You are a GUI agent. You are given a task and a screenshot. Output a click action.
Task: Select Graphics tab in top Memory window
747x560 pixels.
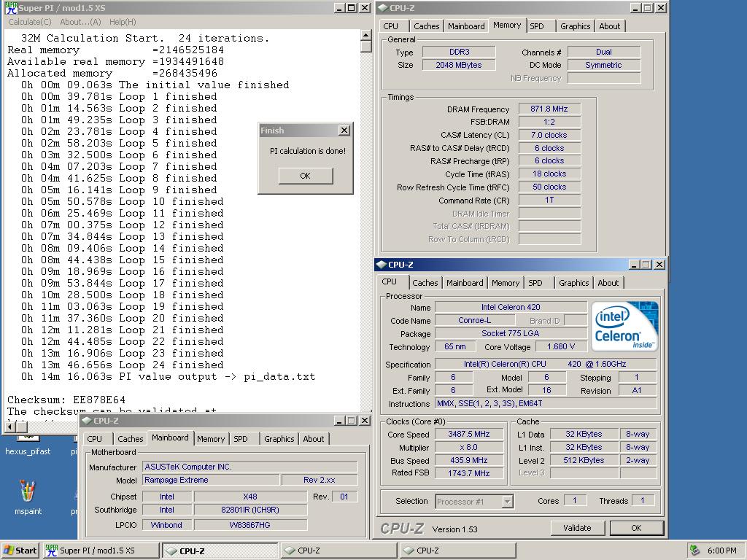575,26
